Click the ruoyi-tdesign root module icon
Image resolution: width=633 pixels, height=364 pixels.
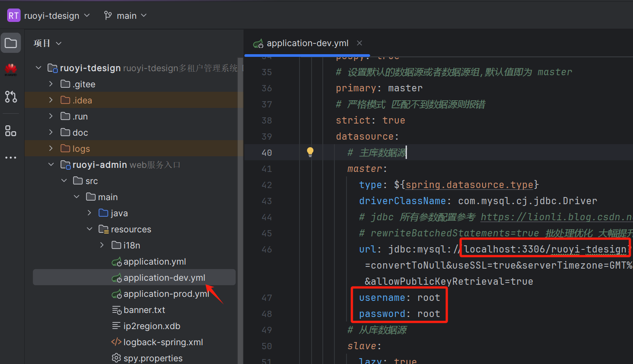tap(53, 68)
